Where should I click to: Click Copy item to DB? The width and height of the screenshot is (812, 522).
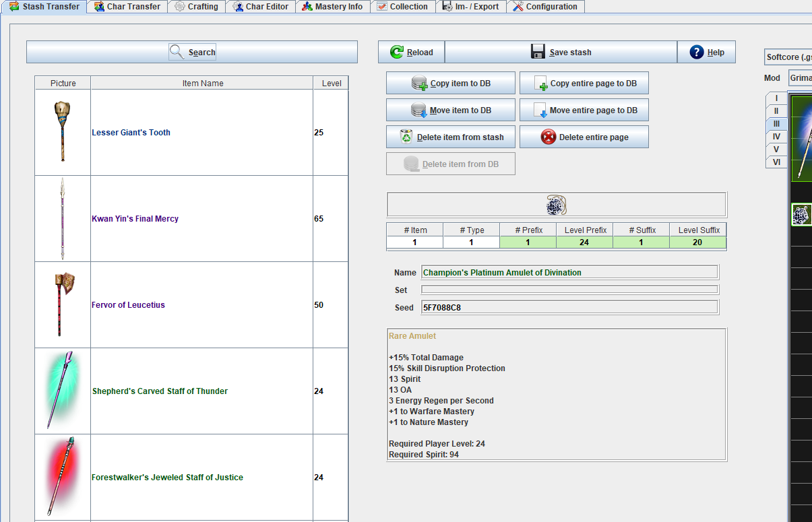click(450, 84)
